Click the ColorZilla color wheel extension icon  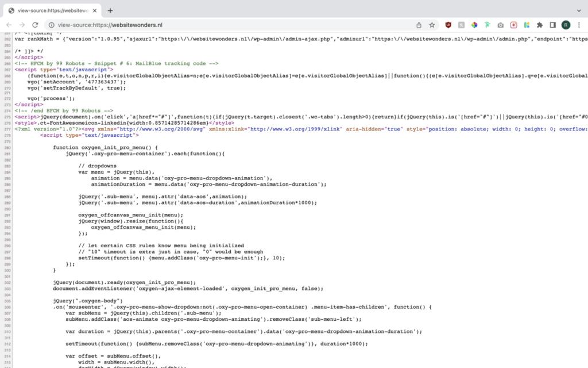pyautogui.click(x=475, y=25)
